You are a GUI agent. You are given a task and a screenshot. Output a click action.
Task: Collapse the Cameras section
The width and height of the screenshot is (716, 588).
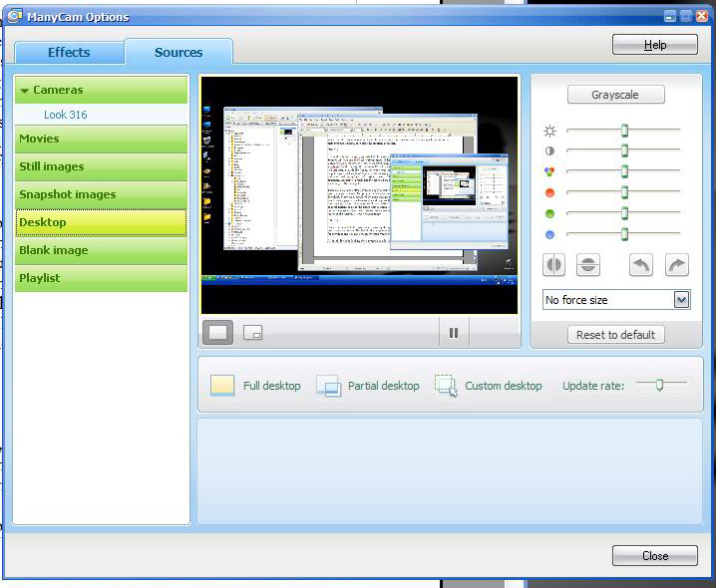coord(26,90)
